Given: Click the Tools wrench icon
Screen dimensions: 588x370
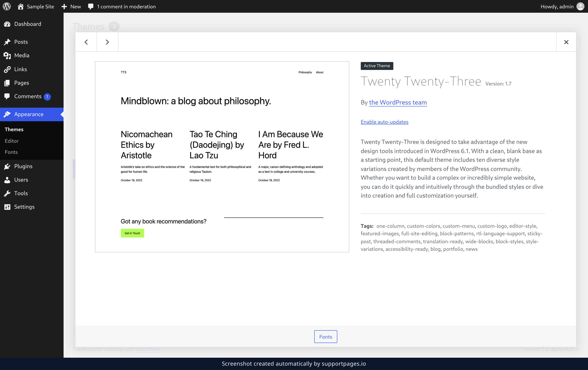Looking at the screenshot, I should tap(7, 193).
